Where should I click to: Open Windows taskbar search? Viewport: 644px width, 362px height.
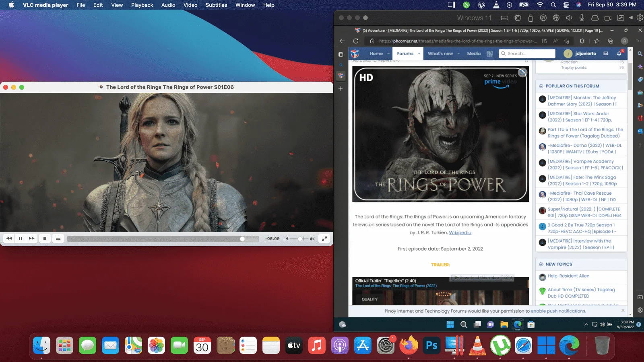pyautogui.click(x=464, y=325)
